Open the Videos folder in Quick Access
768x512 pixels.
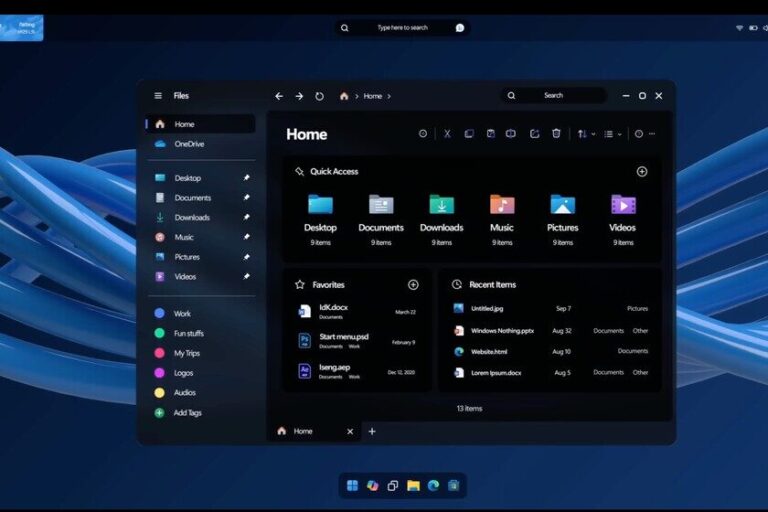pyautogui.click(x=623, y=220)
